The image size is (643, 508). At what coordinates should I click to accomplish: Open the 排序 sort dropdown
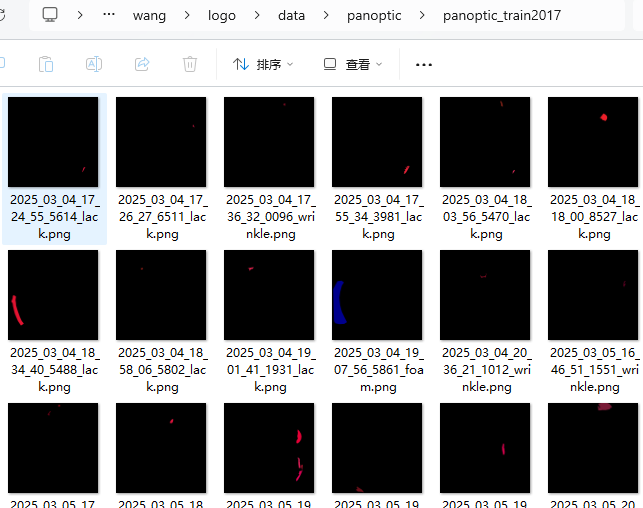tap(263, 64)
